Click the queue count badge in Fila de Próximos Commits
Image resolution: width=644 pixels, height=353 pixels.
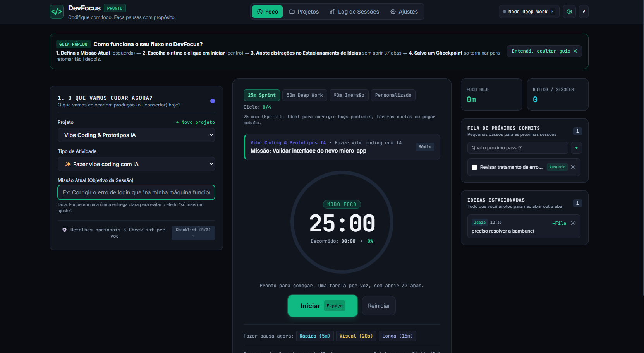click(x=577, y=131)
